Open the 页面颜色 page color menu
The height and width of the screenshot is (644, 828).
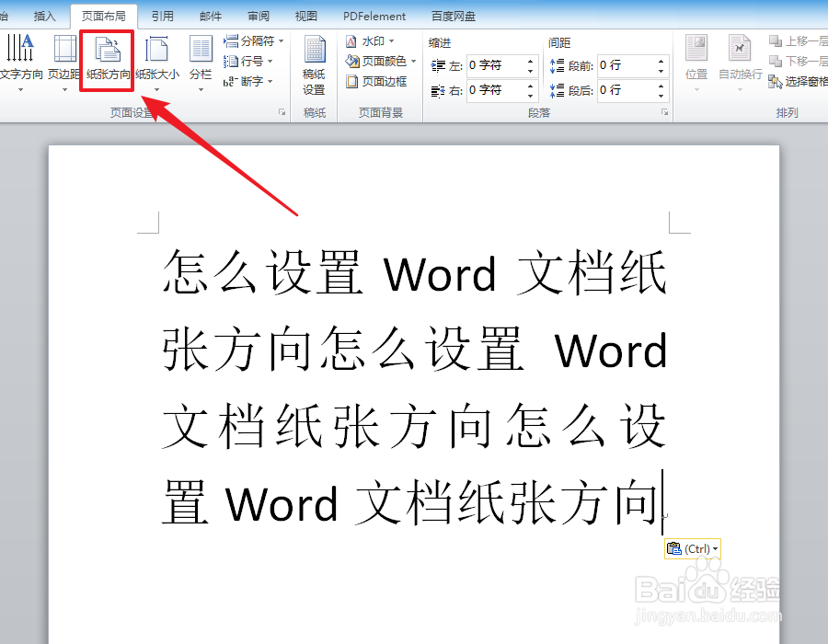point(381,62)
